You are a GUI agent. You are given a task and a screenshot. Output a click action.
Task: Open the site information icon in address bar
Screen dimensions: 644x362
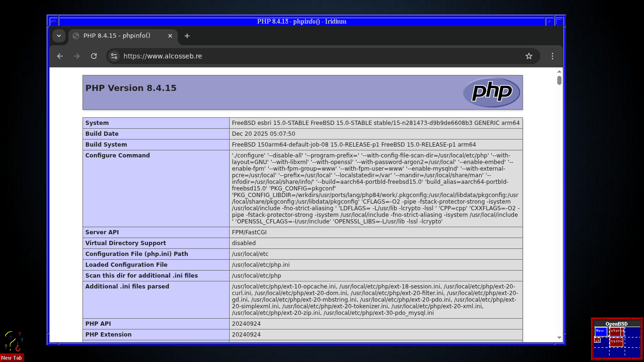114,56
